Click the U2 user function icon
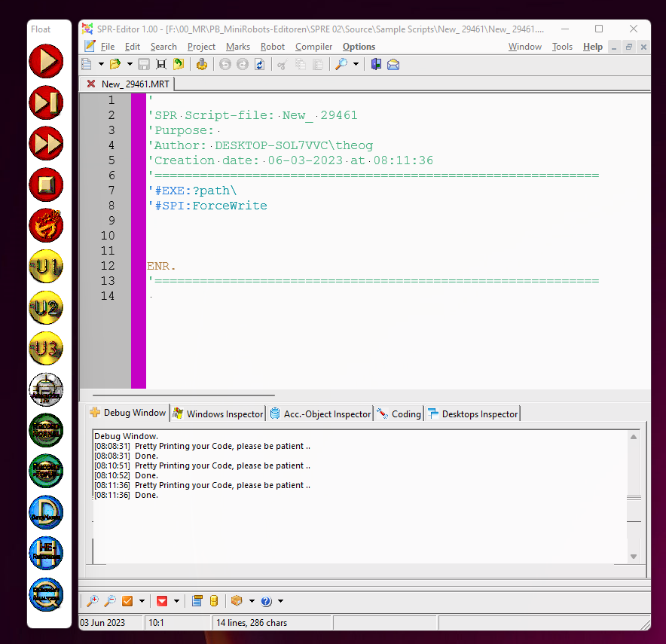 tap(46, 307)
